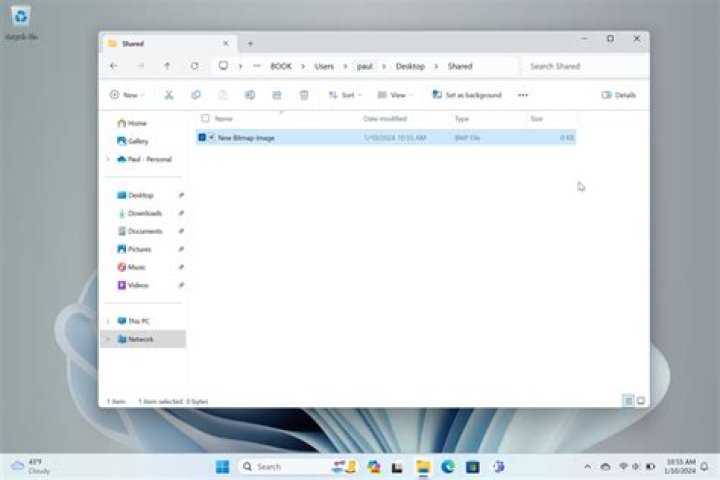Open the clock and date flyout

click(681, 466)
